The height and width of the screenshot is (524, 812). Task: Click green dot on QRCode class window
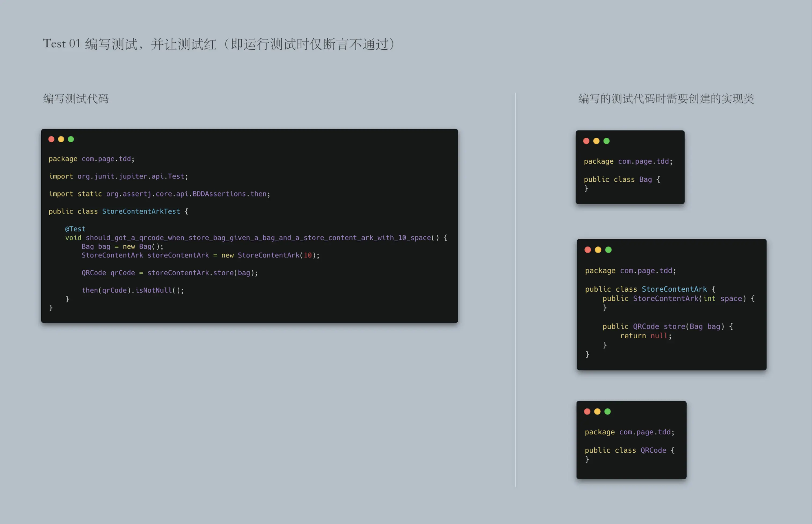click(x=607, y=411)
